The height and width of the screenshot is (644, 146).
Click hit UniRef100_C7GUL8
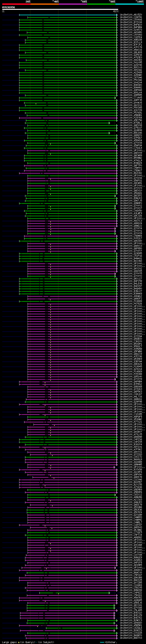click(x=131, y=148)
